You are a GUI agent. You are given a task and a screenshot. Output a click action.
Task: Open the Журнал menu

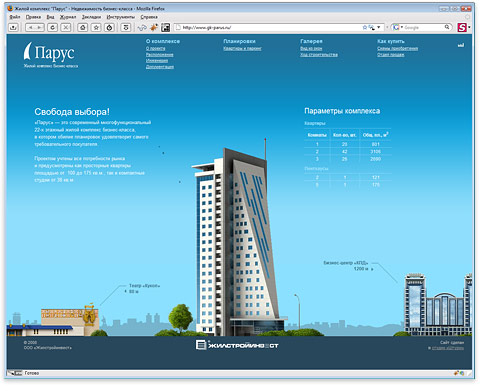coord(68,17)
